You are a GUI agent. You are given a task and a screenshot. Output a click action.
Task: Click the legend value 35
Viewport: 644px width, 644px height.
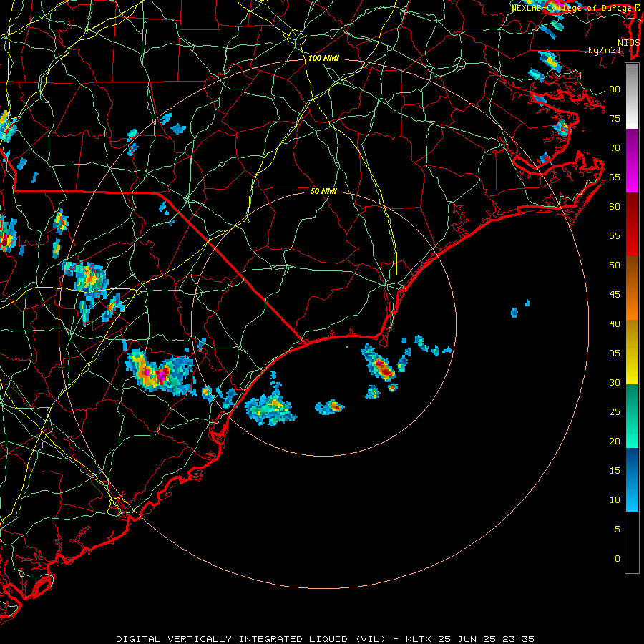click(x=615, y=353)
